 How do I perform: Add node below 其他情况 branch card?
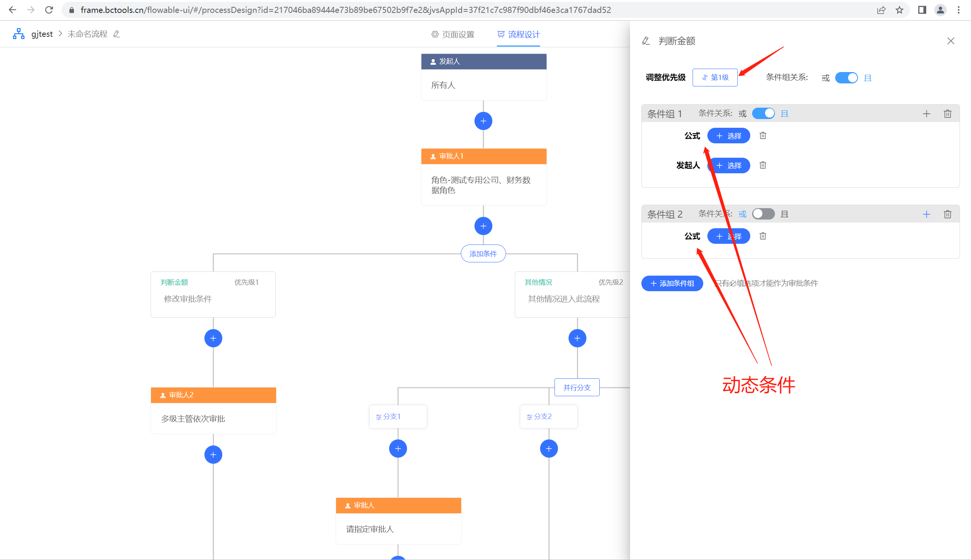[x=577, y=339]
